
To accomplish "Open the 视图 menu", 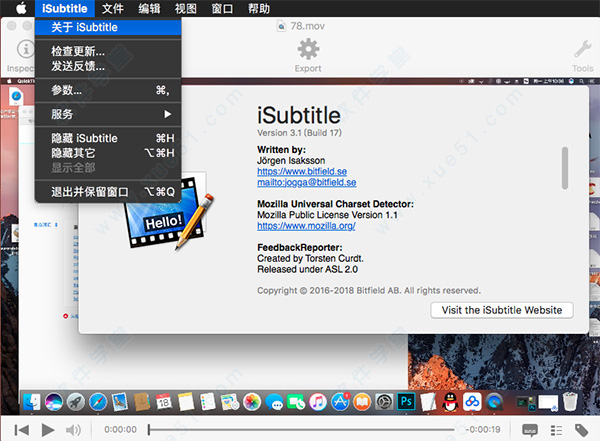I will pyautogui.click(x=186, y=8).
